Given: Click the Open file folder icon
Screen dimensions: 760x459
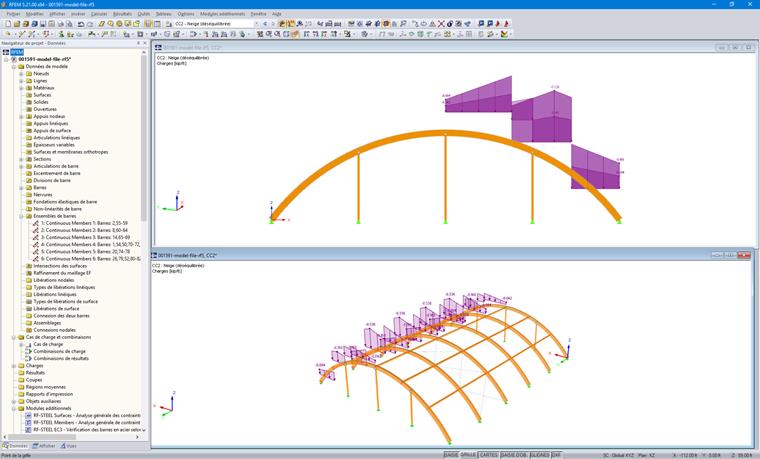Looking at the screenshot, I should point(16,24).
